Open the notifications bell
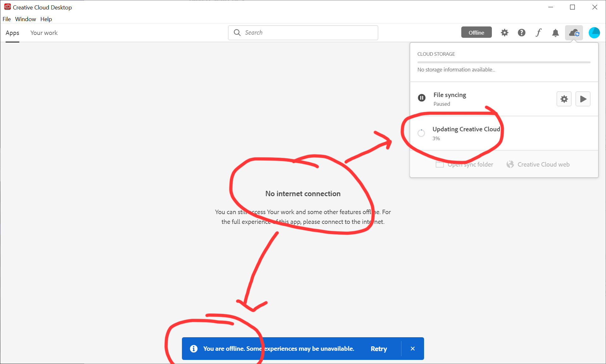Viewport: 606px width, 364px height. pos(555,32)
